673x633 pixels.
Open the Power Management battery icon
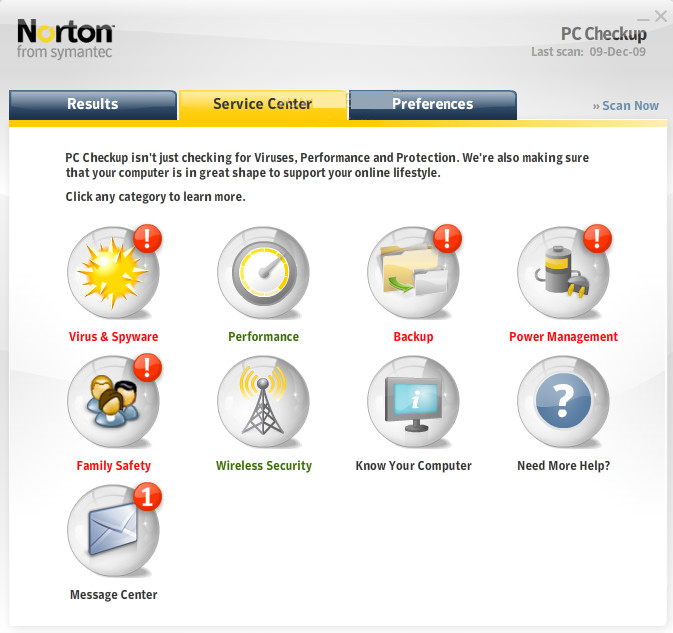[563, 273]
